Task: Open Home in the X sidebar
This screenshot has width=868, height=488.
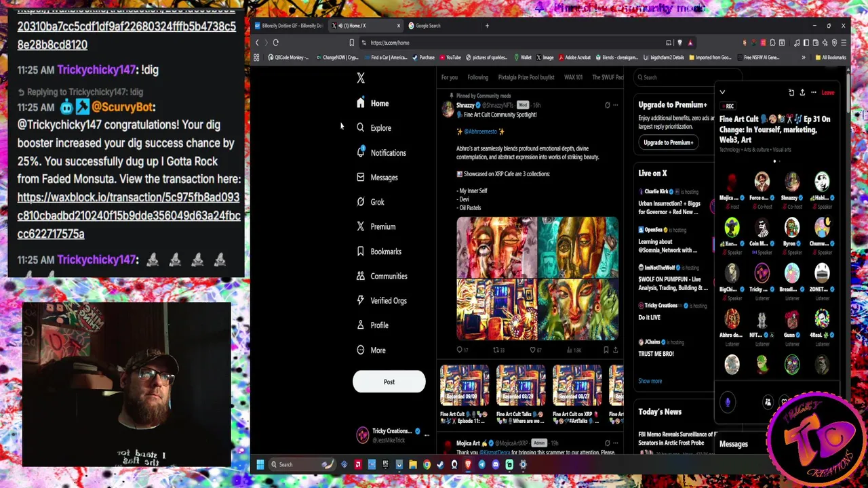Action: [372, 103]
